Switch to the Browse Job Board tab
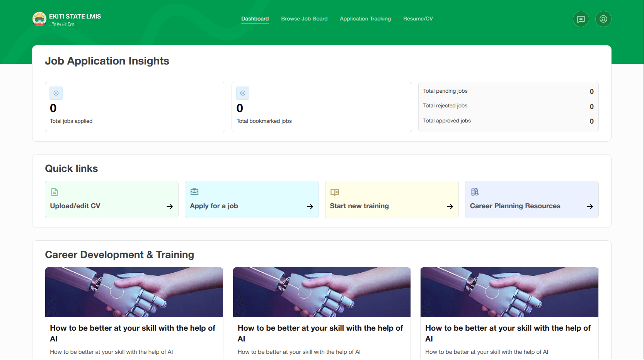Viewport: 644px width, 360px height. [x=304, y=19]
